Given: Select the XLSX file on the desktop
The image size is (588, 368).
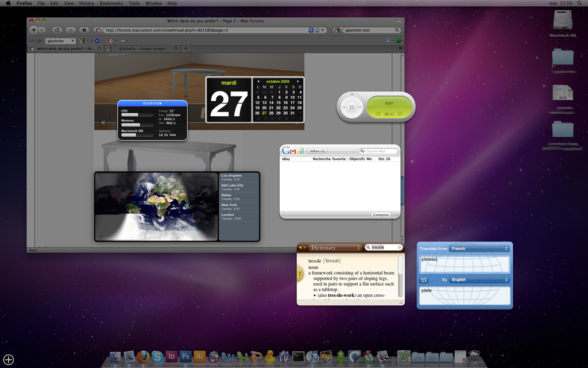Looking at the screenshot, I should point(563,94).
